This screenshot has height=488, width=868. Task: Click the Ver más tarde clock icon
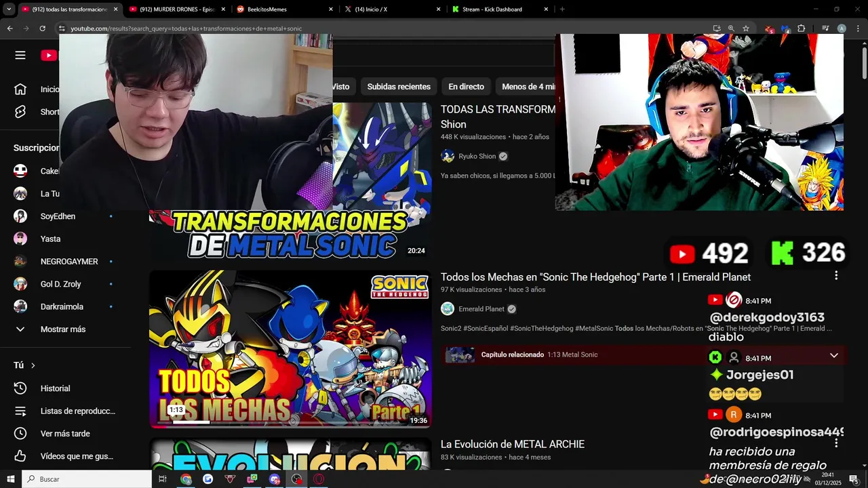tap(20, 434)
